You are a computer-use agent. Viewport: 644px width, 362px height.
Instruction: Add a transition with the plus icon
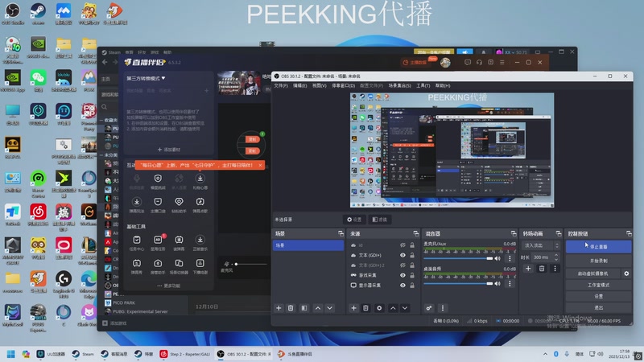[x=528, y=269]
